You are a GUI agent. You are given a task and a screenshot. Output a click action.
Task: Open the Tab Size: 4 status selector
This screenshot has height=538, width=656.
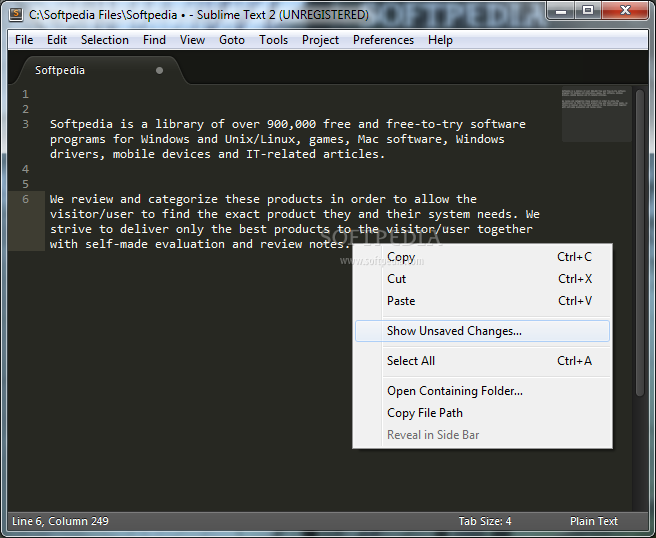coord(484,521)
